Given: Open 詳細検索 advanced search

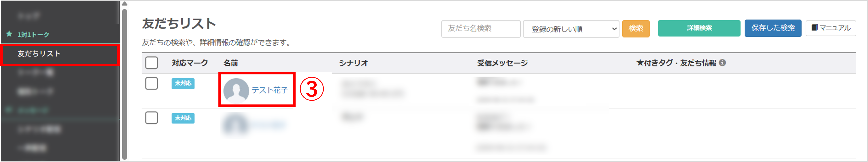Looking at the screenshot, I should tap(699, 28).
